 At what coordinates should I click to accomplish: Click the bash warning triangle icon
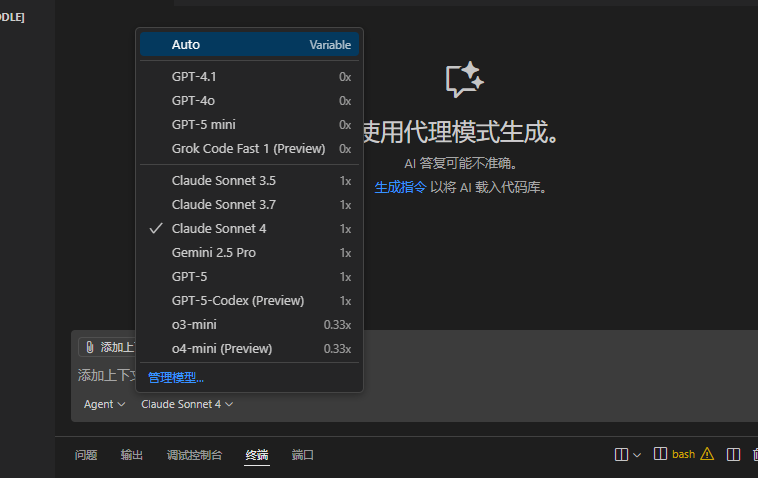[707, 454]
